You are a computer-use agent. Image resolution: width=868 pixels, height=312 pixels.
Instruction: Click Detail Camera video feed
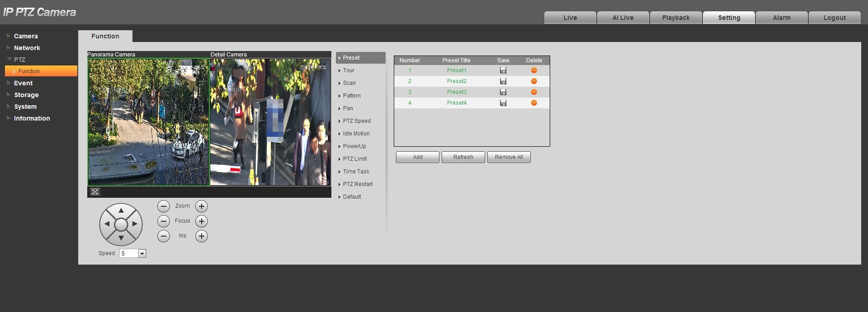[270, 122]
